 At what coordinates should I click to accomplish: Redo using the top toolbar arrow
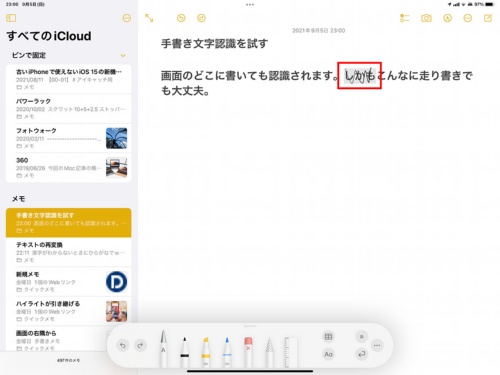point(201,18)
